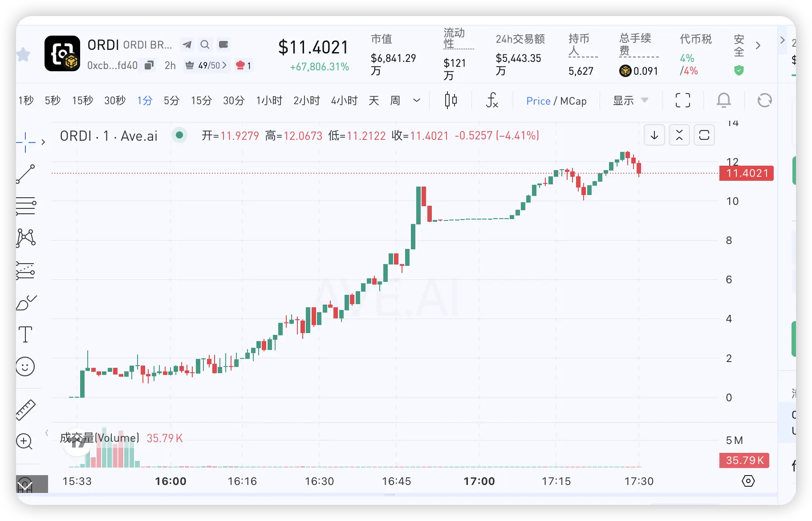Image resolution: width=812 pixels, height=521 pixels.
Task: Collapse the pane with the arrows button
Action: pyautogui.click(x=679, y=135)
